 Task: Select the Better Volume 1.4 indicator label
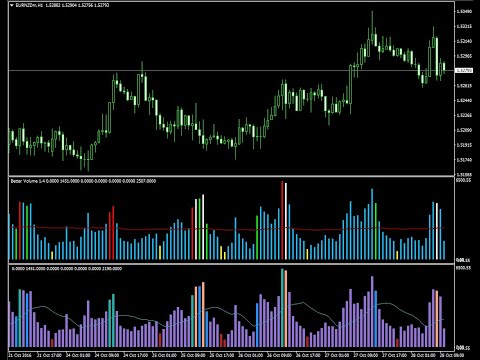[x=28, y=181]
